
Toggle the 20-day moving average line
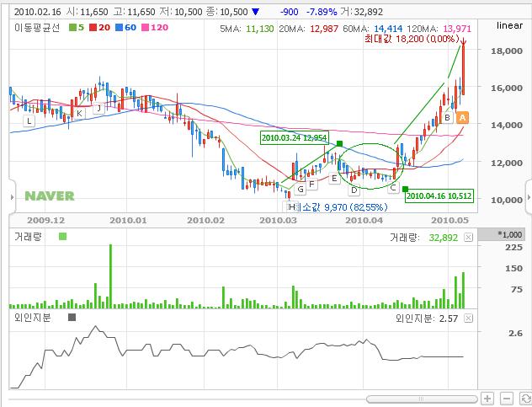(x=103, y=28)
